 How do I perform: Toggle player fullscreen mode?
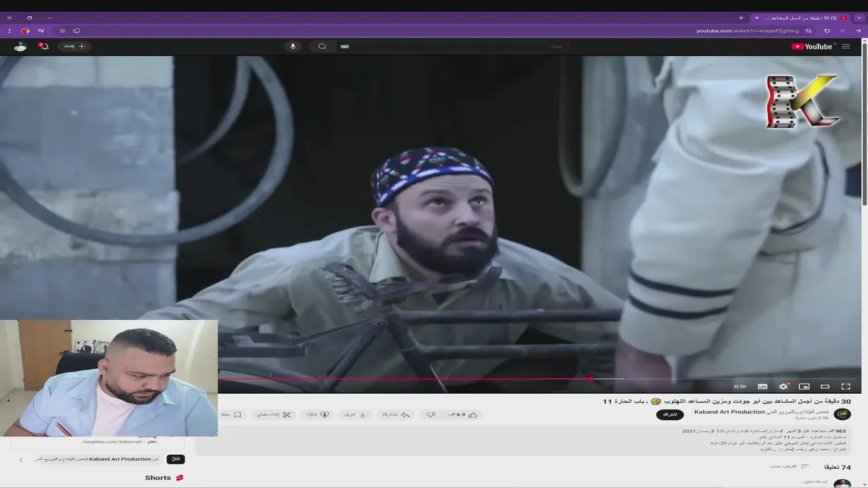pyautogui.click(x=846, y=386)
